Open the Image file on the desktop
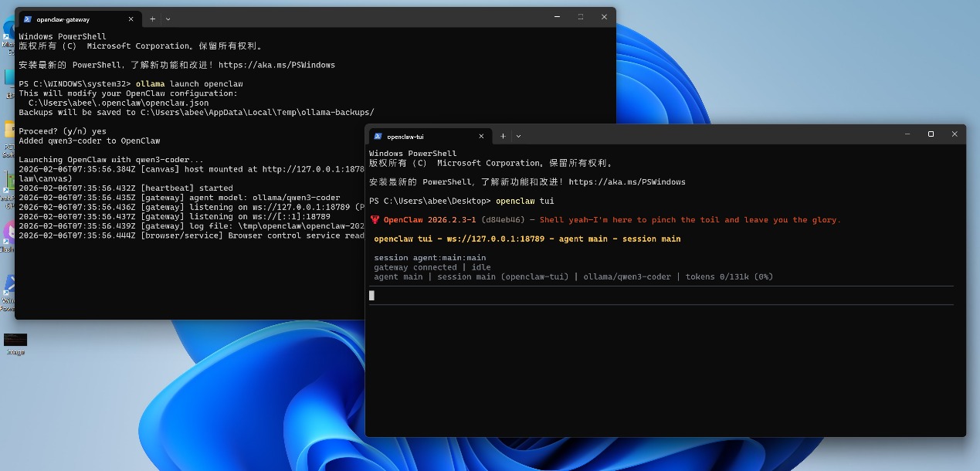The width and height of the screenshot is (980, 471). (15, 344)
